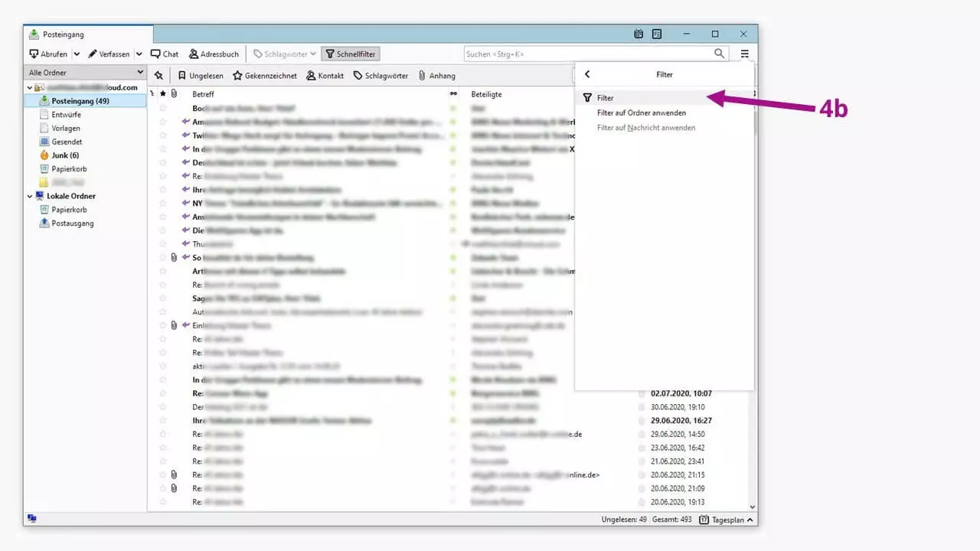This screenshot has width=980, height=551.
Task: Sort by the paperclip attachment column header
Action: [x=174, y=94]
